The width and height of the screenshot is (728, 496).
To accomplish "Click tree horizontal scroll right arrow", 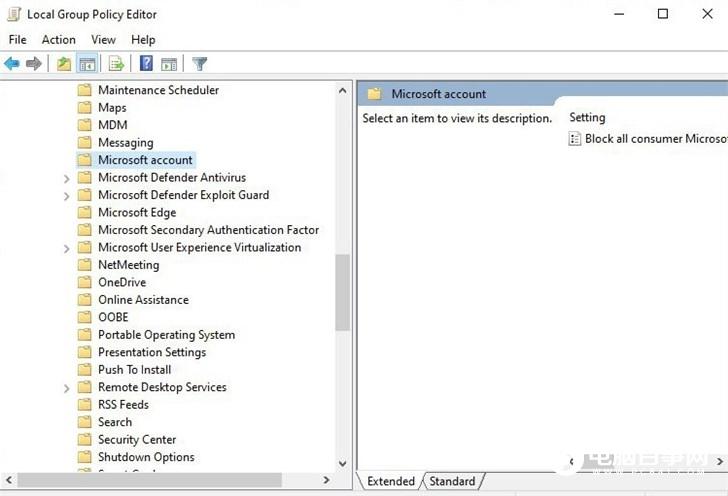I will [326, 480].
